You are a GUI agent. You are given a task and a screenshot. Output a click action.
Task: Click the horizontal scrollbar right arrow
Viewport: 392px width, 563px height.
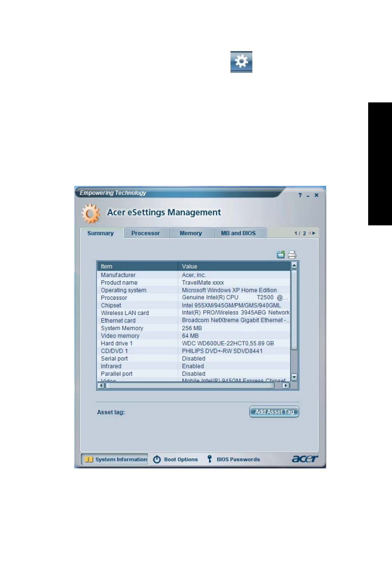point(286,386)
